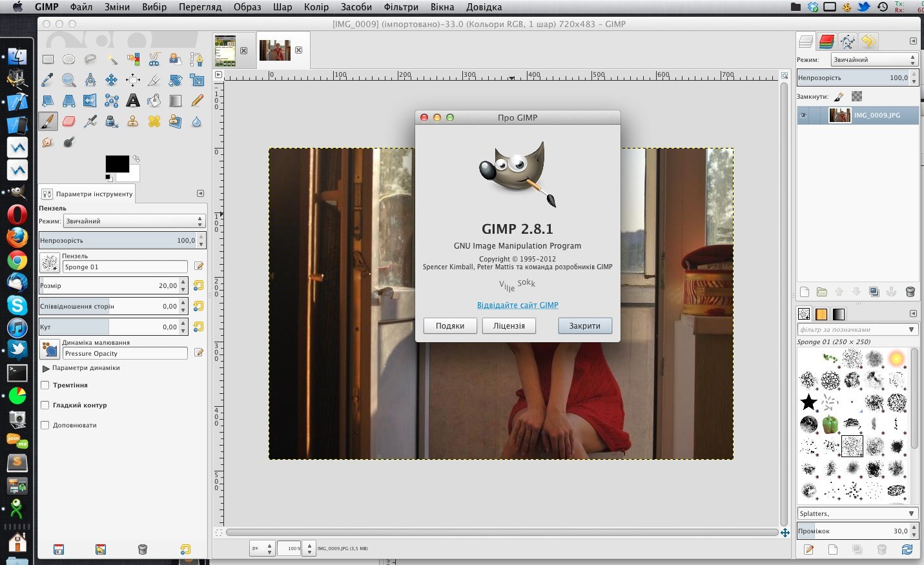
Task: Click the Закрити button in About dialog
Action: [x=584, y=326]
